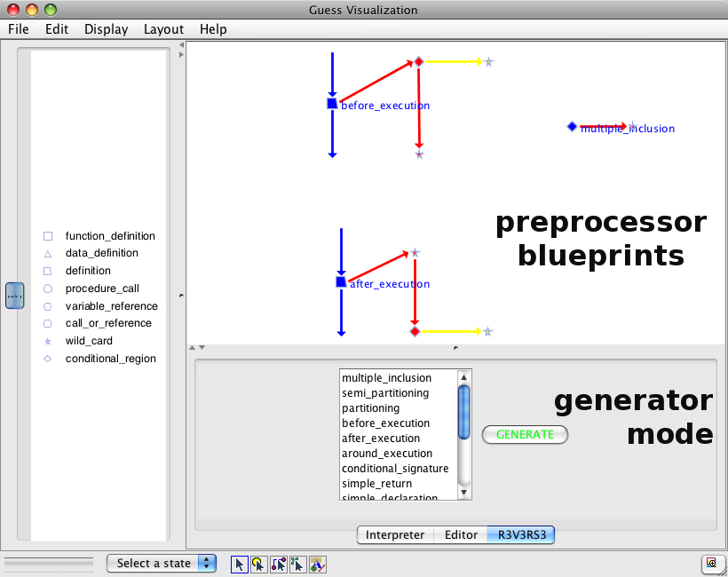The height and width of the screenshot is (577, 728).
Task: Click the blue square after_execution node
Action: [341, 281]
